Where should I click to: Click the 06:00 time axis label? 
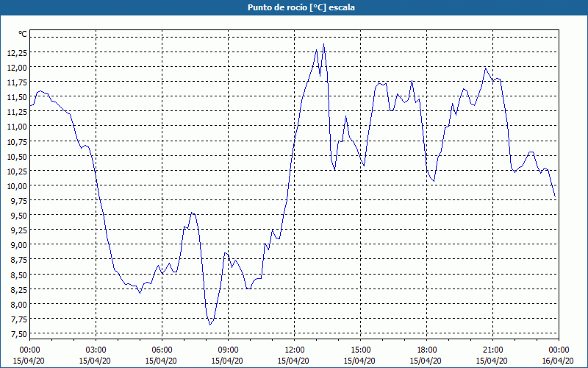(x=162, y=350)
